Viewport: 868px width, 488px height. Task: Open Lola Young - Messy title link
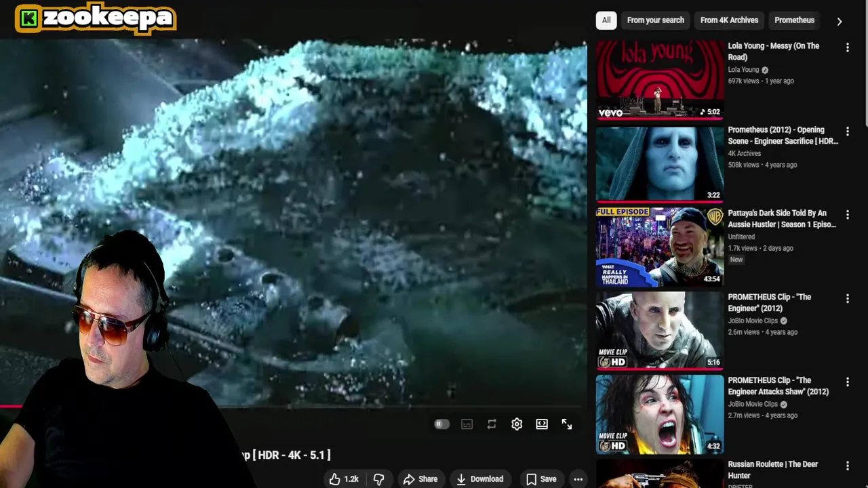tap(774, 52)
